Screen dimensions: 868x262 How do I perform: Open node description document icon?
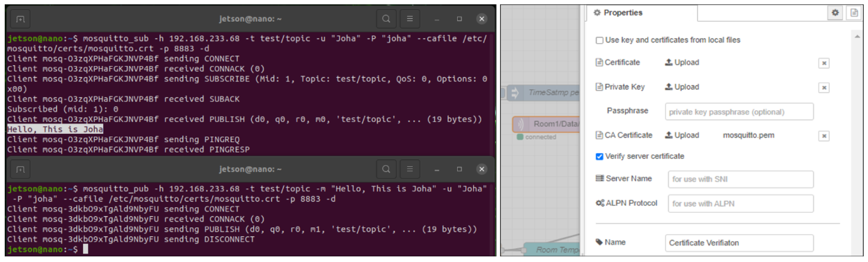click(853, 13)
